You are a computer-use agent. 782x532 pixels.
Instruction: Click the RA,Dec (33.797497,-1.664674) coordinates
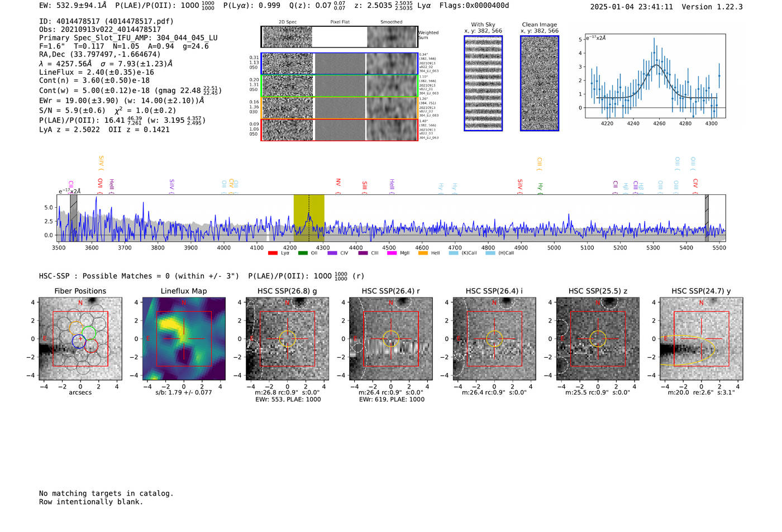coord(100,54)
